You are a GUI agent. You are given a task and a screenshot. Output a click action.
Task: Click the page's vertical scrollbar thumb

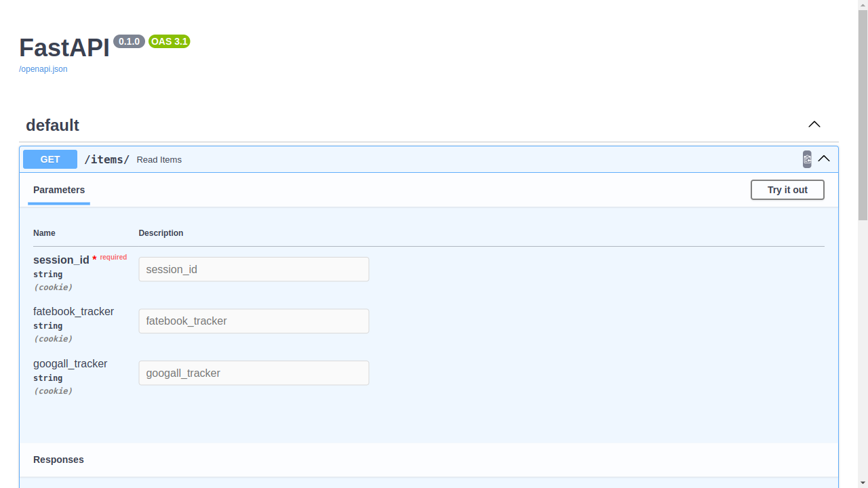(863, 112)
